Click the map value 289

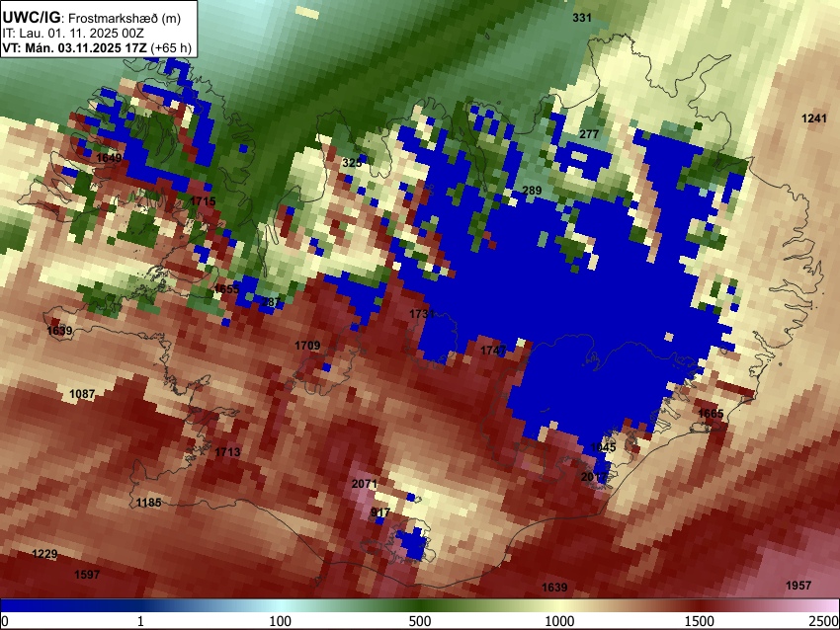[x=532, y=191]
